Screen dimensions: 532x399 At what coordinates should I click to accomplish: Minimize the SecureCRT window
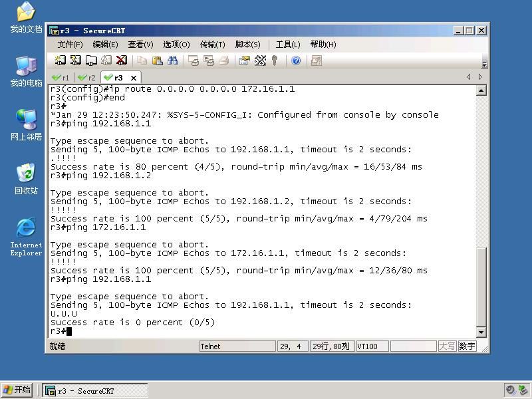458,31
